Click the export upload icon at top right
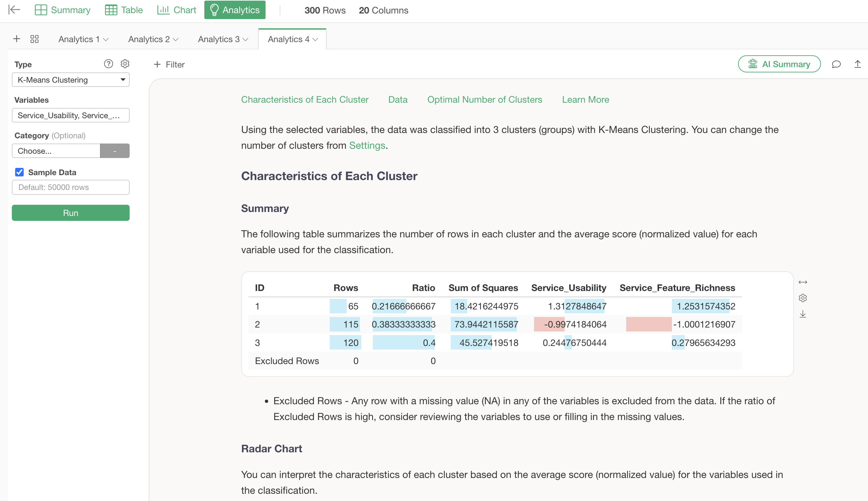 coord(857,64)
